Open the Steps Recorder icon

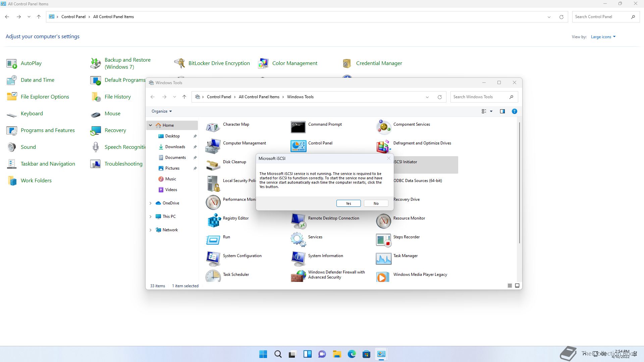pyautogui.click(x=383, y=240)
